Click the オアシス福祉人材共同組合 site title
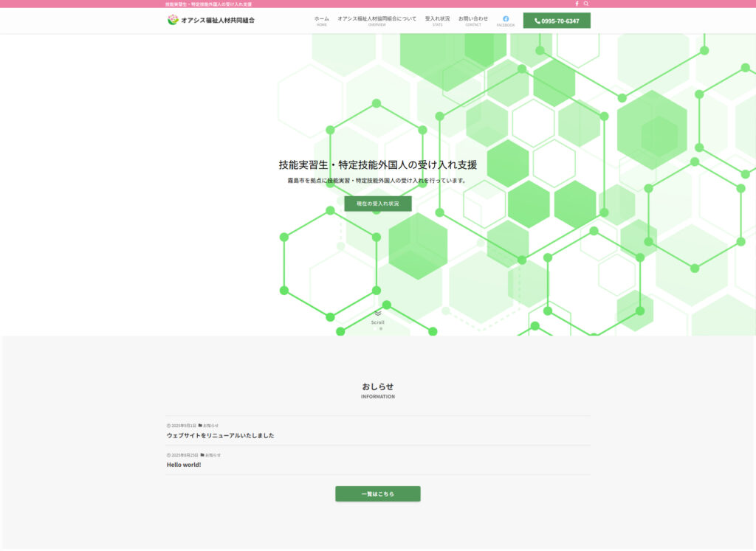Viewport: 756px width, 551px height. click(218, 21)
